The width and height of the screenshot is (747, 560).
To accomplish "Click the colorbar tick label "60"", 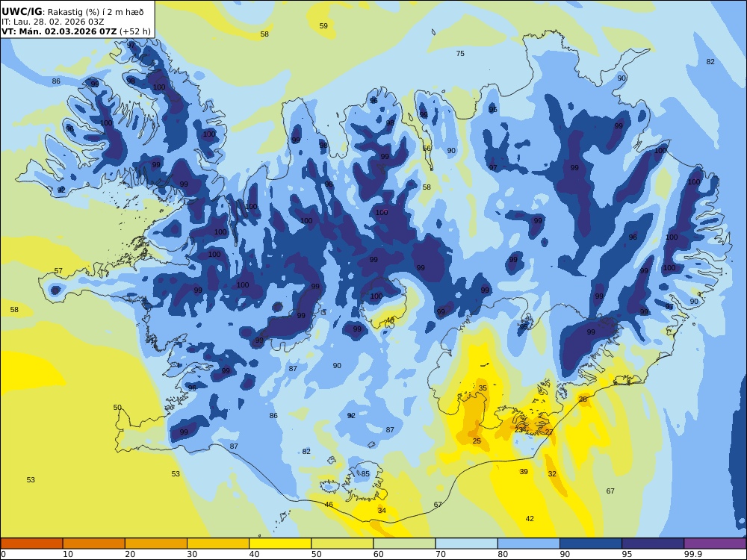I will (x=379, y=554).
